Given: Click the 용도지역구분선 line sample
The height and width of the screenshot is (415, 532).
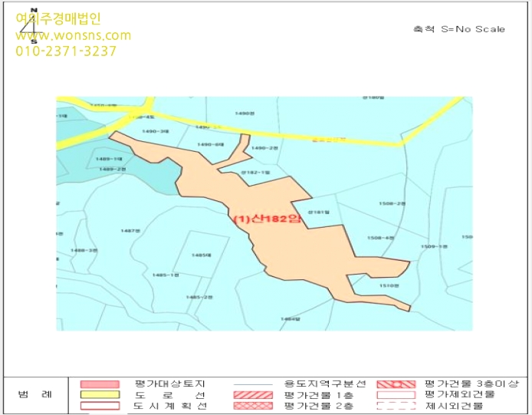Looking at the screenshot, I should click(253, 385).
